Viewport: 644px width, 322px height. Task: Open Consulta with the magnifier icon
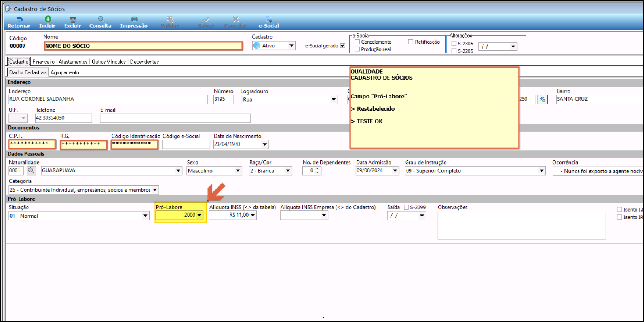(x=101, y=19)
